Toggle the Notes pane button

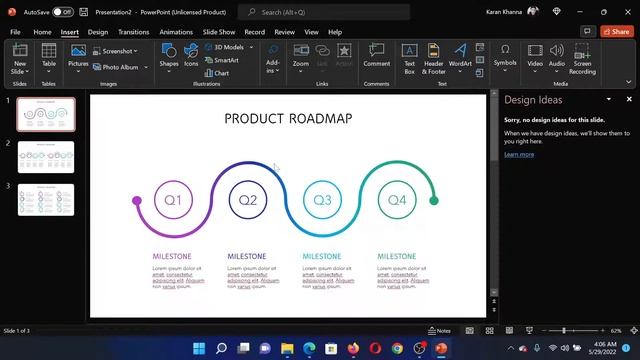pyautogui.click(x=439, y=331)
